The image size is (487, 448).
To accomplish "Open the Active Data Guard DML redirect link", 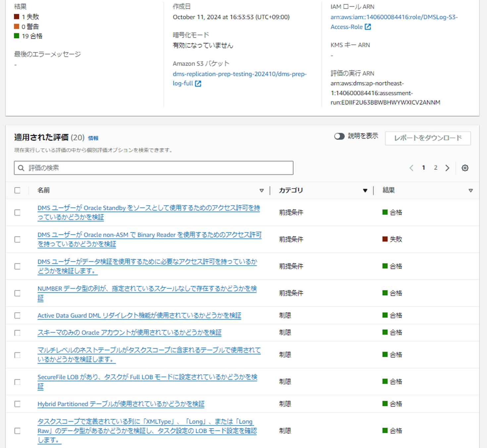I will [x=139, y=316].
